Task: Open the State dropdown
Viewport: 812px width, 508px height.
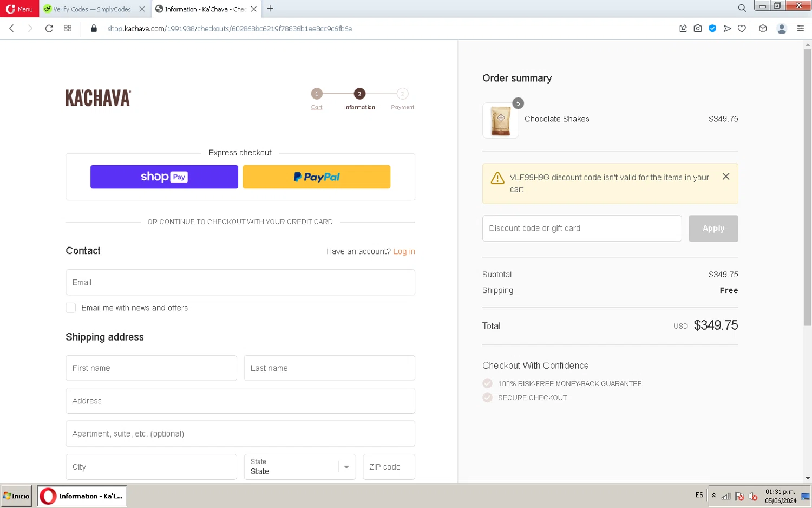Action: pyautogui.click(x=299, y=467)
